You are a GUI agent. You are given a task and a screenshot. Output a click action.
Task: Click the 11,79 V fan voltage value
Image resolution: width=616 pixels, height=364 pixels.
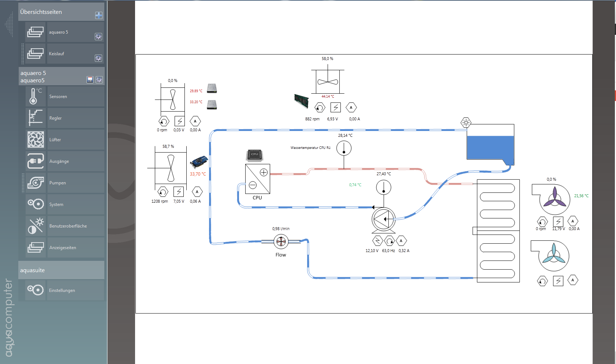559,229
